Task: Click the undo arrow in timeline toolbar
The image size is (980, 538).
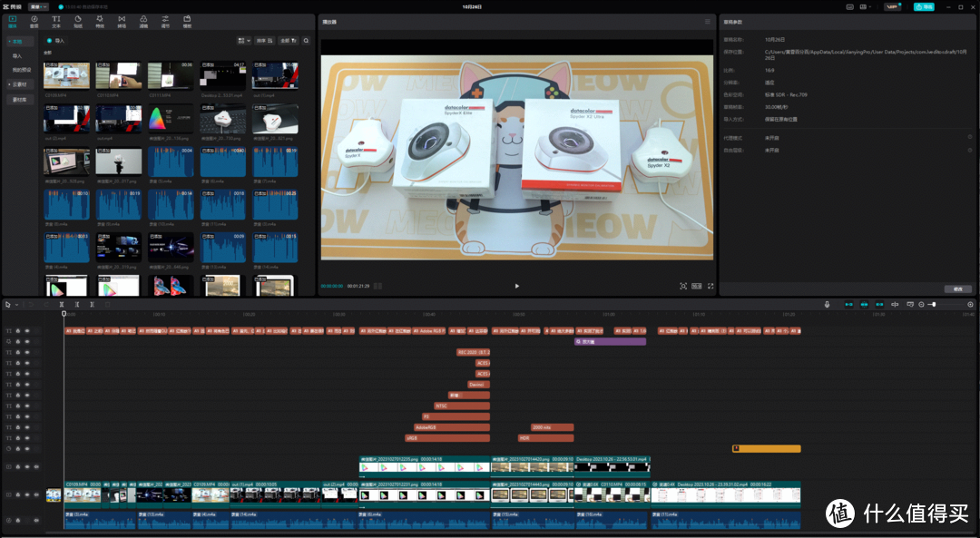Action: tap(31, 304)
